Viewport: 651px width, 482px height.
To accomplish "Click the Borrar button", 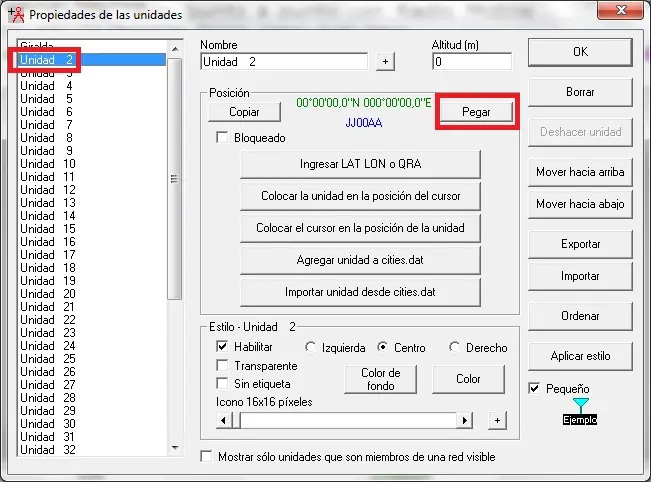I will pyautogui.click(x=580, y=92).
